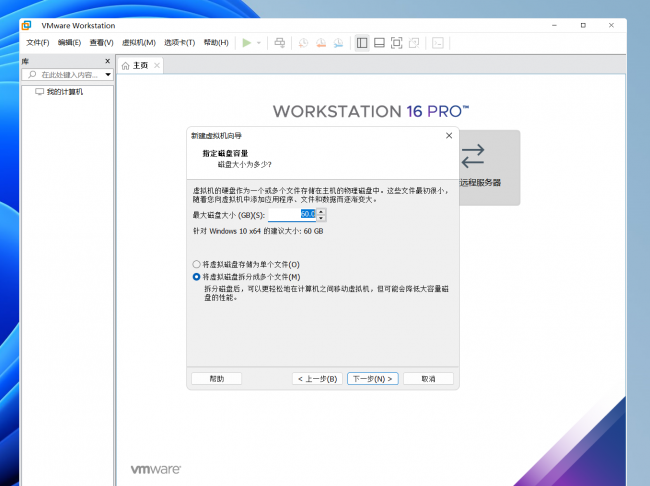Screen dimensions: 650x486
Task: Click the library search magnifier icon
Action: tap(32, 75)
